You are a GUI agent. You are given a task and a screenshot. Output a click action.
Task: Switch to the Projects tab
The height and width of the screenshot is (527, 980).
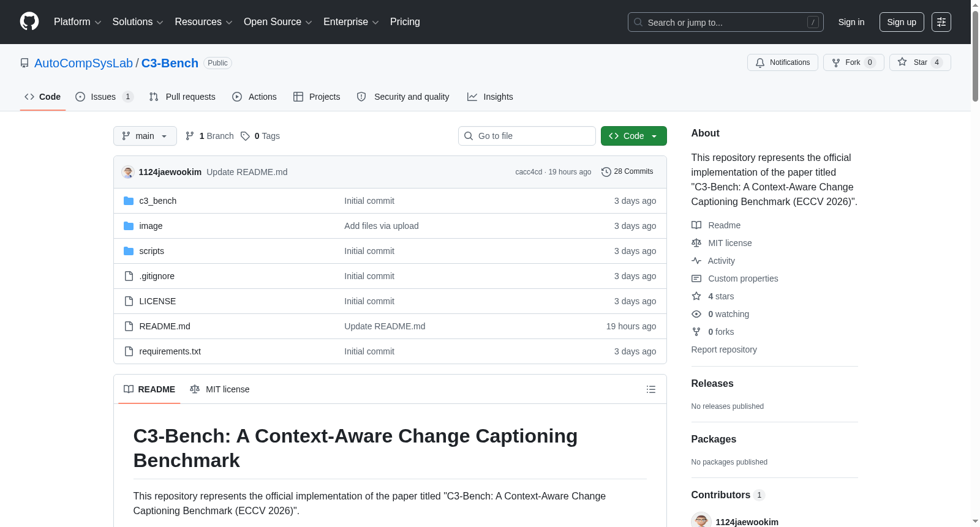[317, 97]
